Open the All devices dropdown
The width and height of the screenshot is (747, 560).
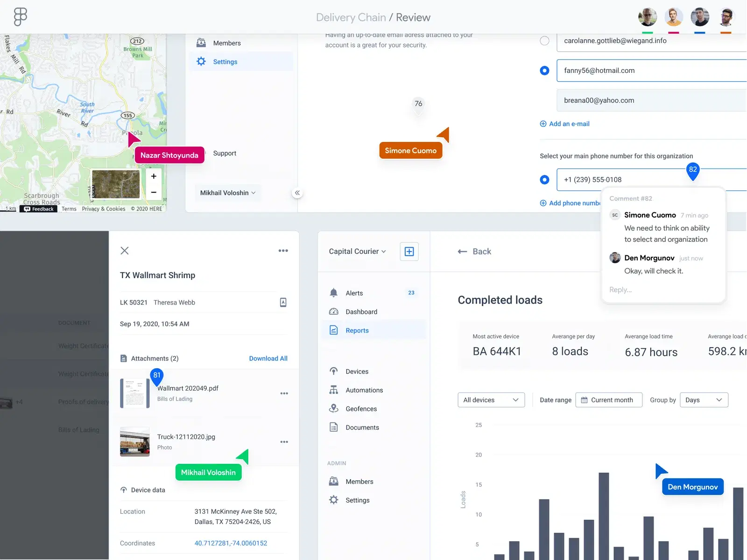[491, 400]
